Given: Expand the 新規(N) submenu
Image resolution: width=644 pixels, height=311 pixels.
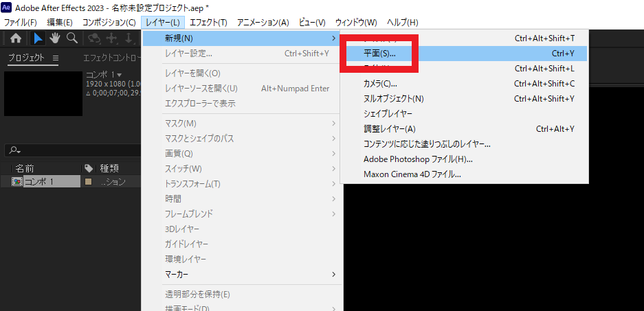Looking at the screenshot, I should [241, 38].
